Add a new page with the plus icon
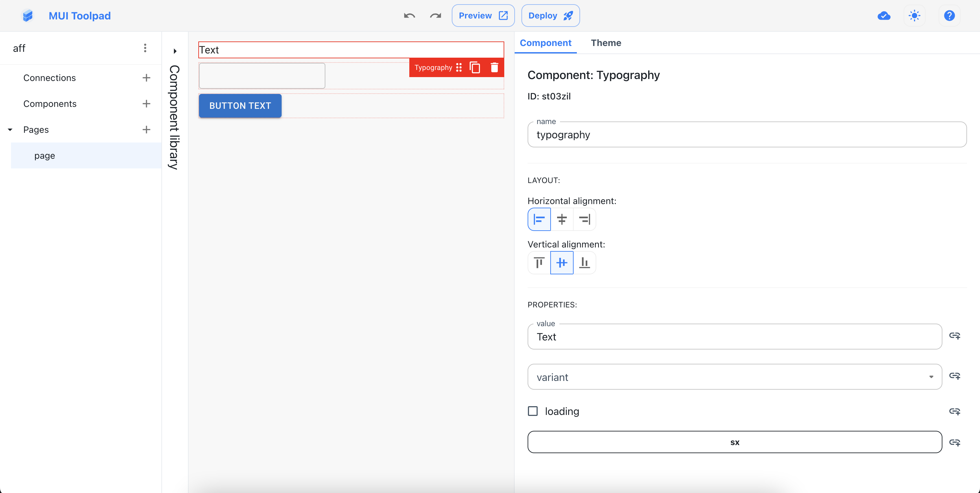Image resolution: width=980 pixels, height=493 pixels. coord(146,130)
